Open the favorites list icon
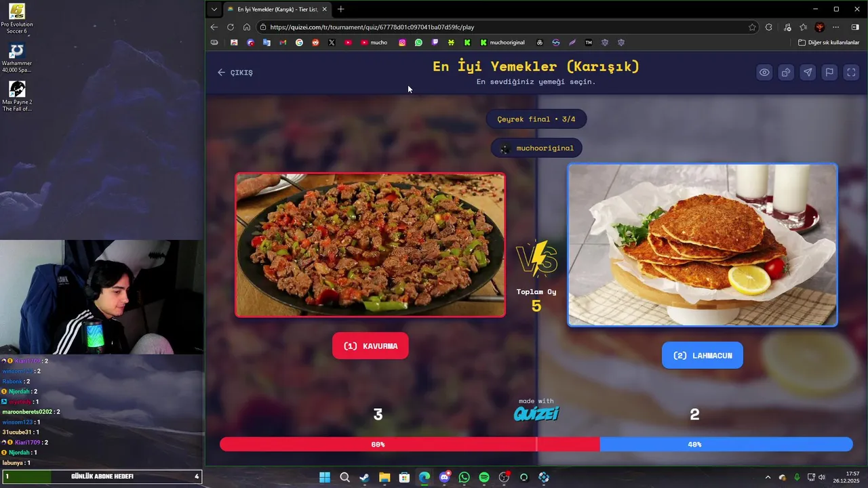868x488 pixels. coord(804,27)
